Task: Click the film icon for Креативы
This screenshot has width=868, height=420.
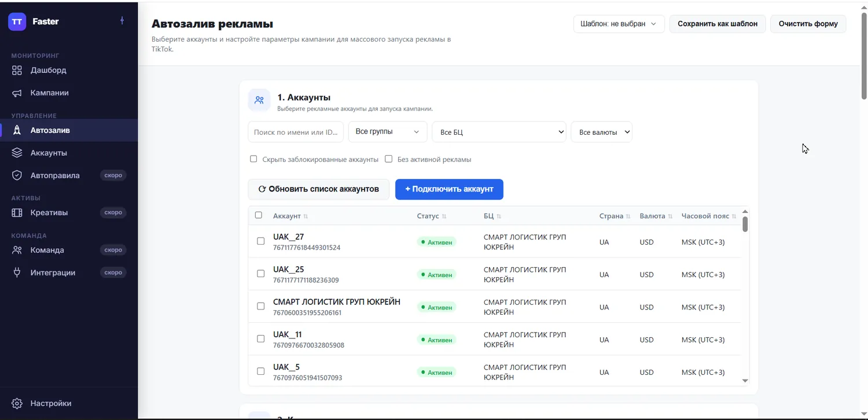Action: coord(17,213)
